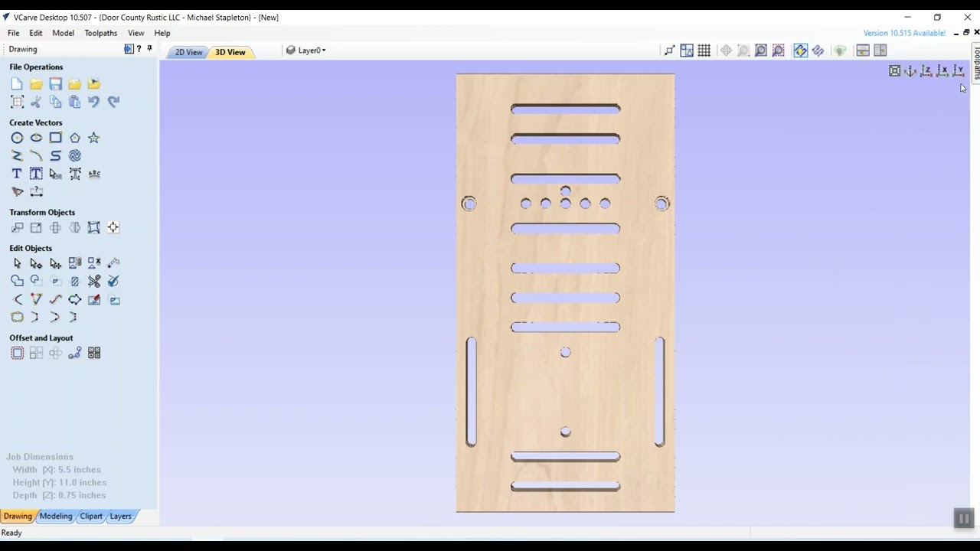This screenshot has width=980, height=551.
Task: Switch to the 3D View tab
Action: pos(230,52)
